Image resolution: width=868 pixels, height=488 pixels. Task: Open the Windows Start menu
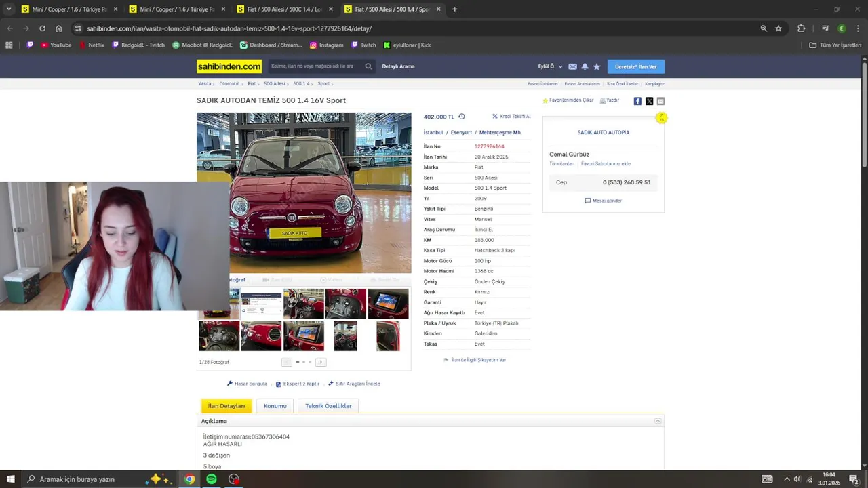pos(11,479)
